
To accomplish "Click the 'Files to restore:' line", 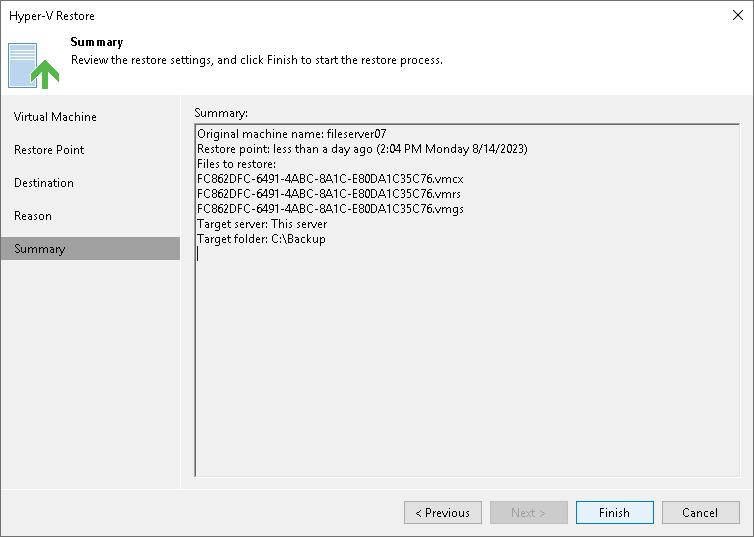I will coord(237,164).
